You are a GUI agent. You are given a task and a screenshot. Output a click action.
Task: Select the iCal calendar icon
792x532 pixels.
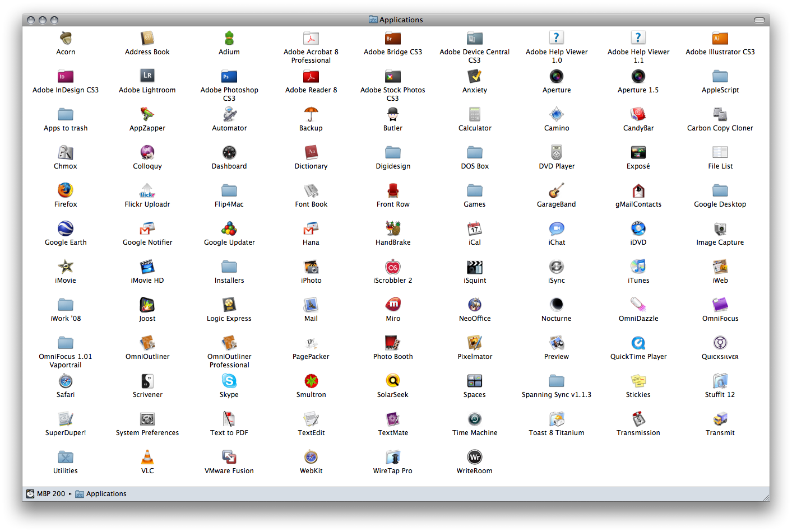tap(475, 228)
